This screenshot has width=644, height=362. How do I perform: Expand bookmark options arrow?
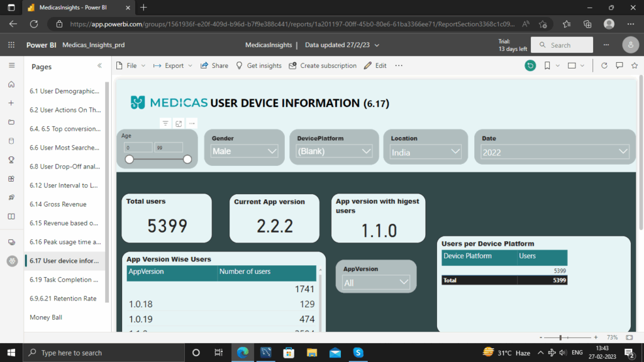[558, 65]
